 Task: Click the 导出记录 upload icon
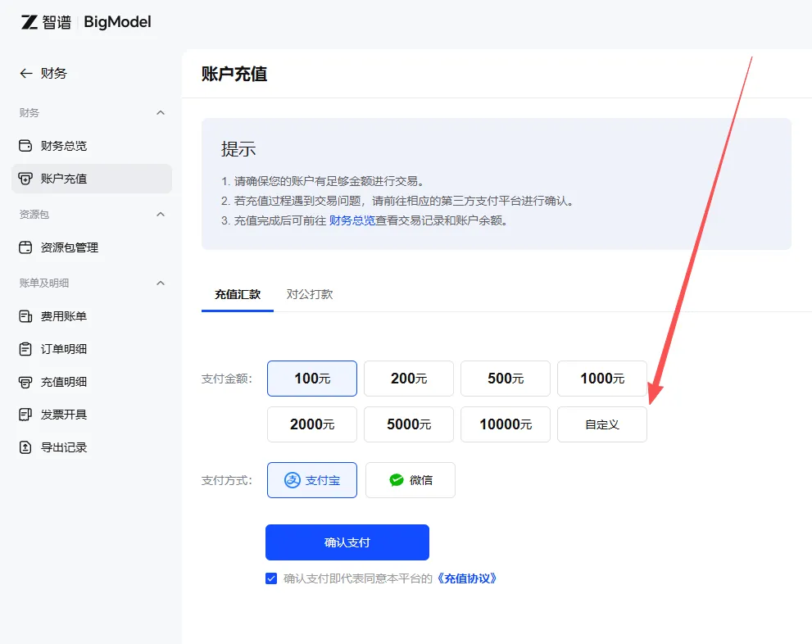tap(25, 447)
